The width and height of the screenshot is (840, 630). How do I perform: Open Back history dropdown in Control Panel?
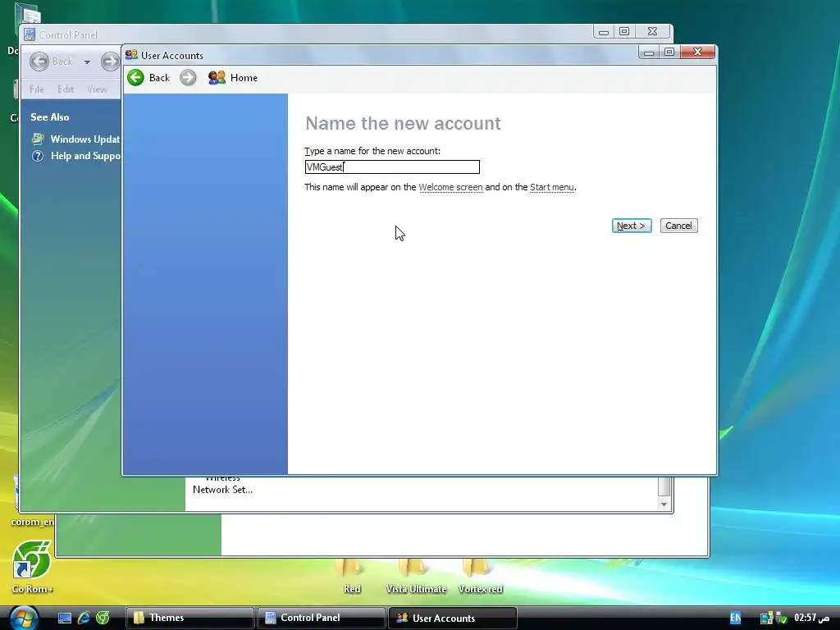tap(87, 62)
